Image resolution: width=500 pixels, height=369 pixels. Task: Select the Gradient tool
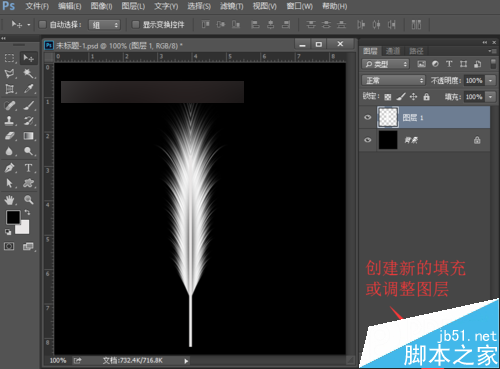click(x=28, y=136)
